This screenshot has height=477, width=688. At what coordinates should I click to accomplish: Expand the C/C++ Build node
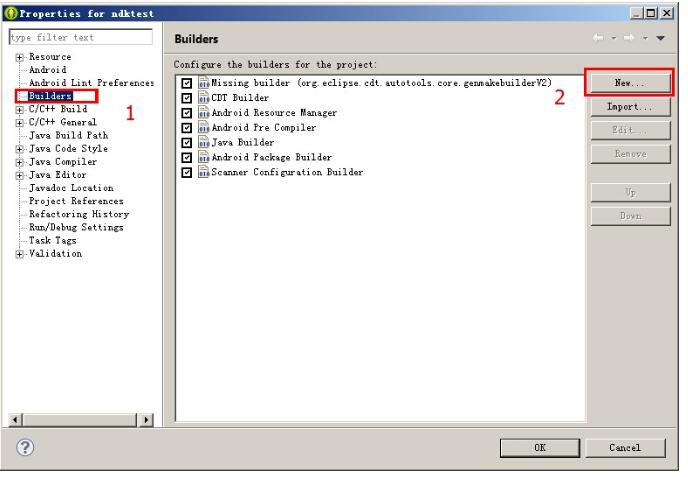coord(19,110)
